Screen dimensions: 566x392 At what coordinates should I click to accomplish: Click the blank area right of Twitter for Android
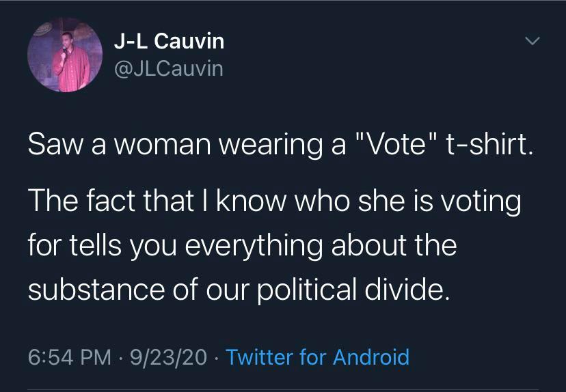(x=485, y=356)
